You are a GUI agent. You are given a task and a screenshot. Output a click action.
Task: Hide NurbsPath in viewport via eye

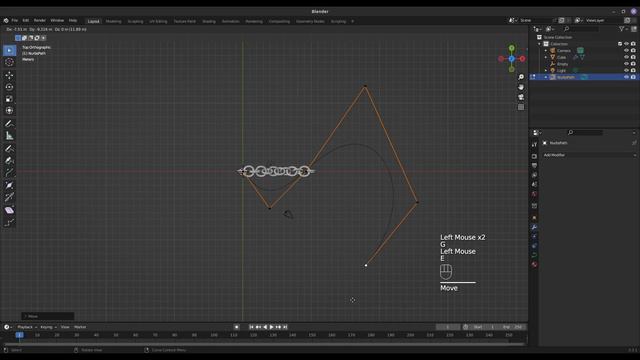[627, 77]
